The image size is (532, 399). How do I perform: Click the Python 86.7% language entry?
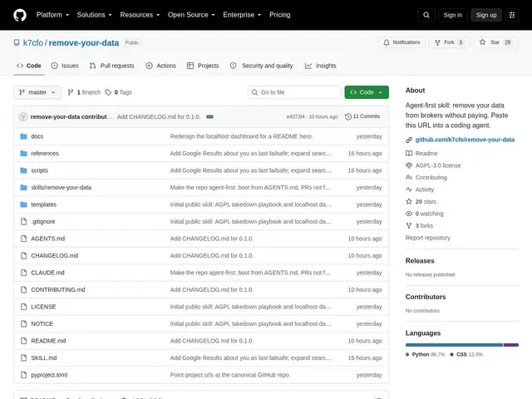(x=426, y=355)
